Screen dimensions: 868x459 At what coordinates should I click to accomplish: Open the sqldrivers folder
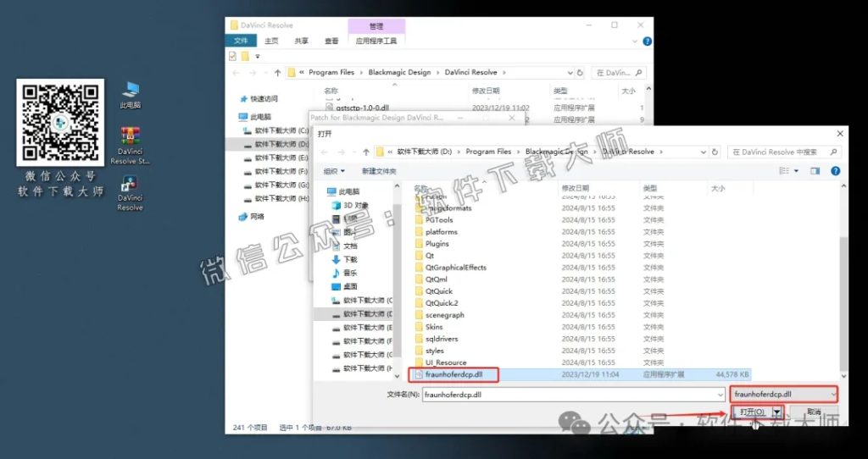coord(442,339)
